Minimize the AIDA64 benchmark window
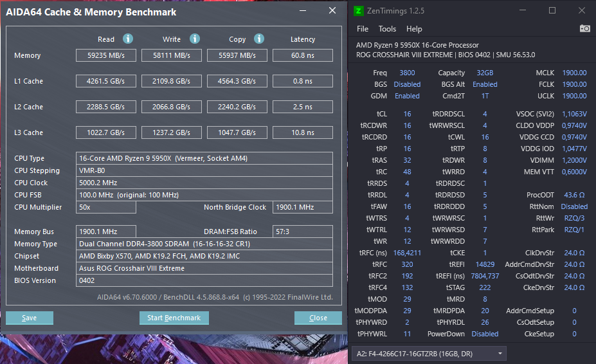Image resolution: width=596 pixels, height=364 pixels. click(303, 11)
